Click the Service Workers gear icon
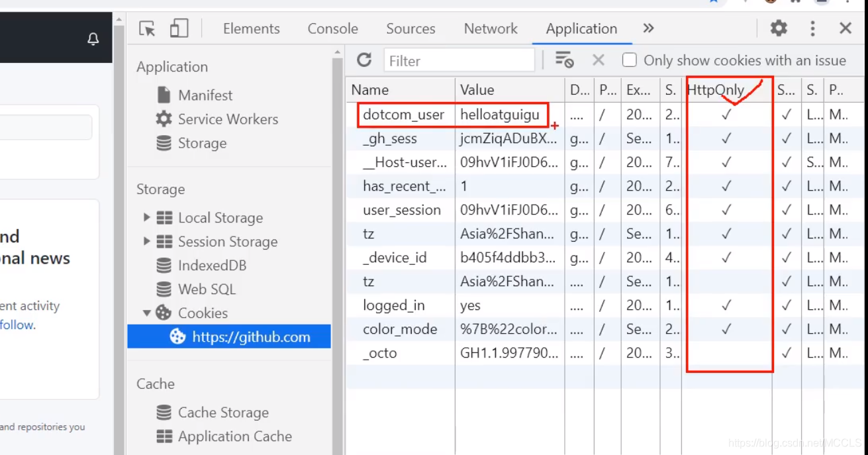This screenshot has width=868, height=455. click(164, 119)
